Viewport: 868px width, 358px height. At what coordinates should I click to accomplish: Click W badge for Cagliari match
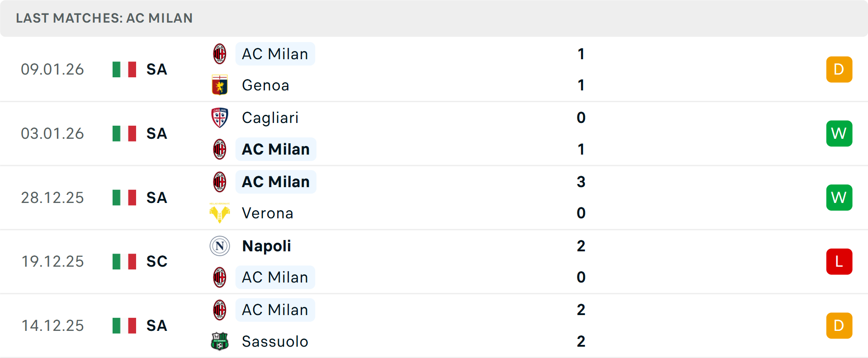click(x=839, y=133)
